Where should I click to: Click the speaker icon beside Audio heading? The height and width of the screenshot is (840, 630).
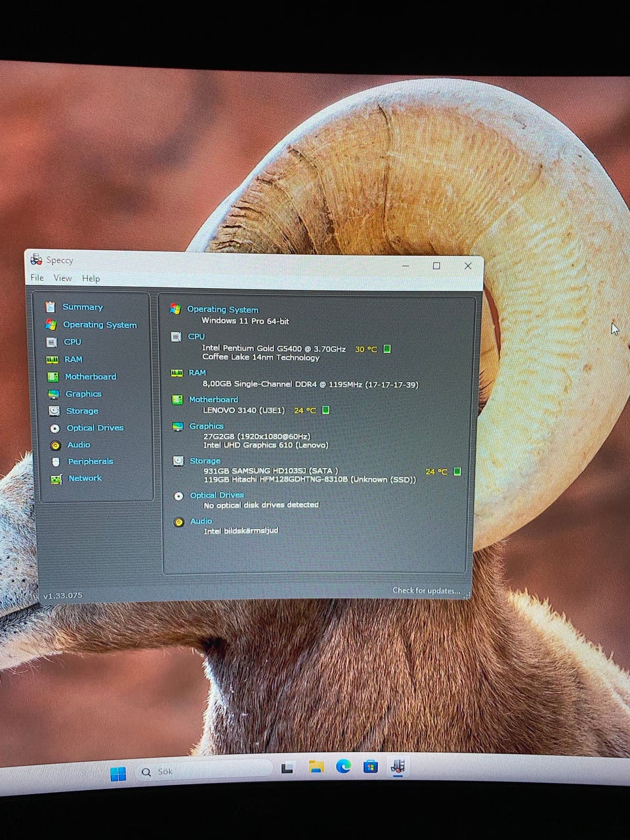click(x=178, y=522)
